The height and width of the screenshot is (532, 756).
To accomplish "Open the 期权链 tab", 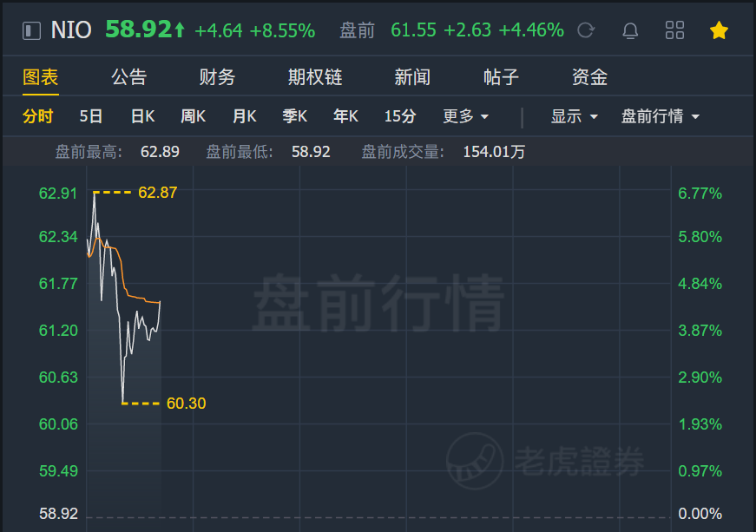I will 315,77.
